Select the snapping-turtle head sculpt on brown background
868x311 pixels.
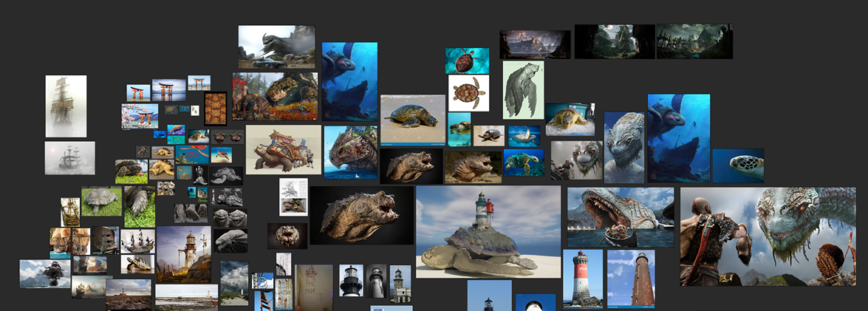[474, 167]
